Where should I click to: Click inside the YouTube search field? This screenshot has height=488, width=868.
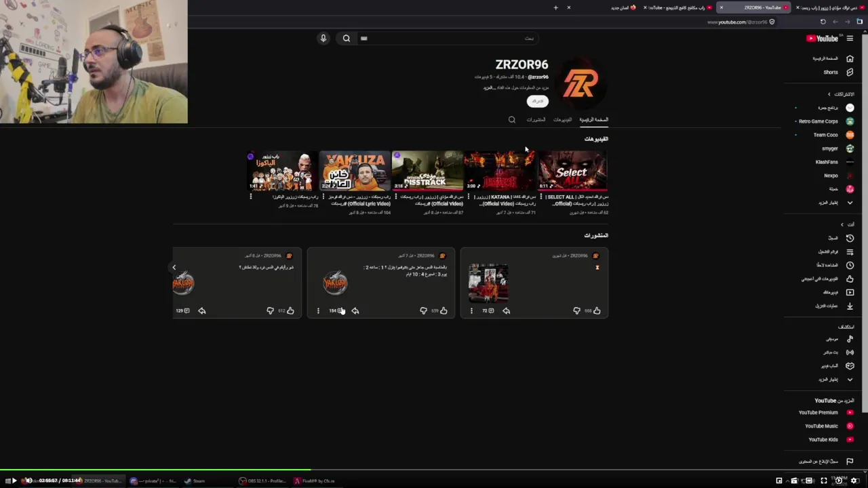pyautogui.click(x=448, y=39)
